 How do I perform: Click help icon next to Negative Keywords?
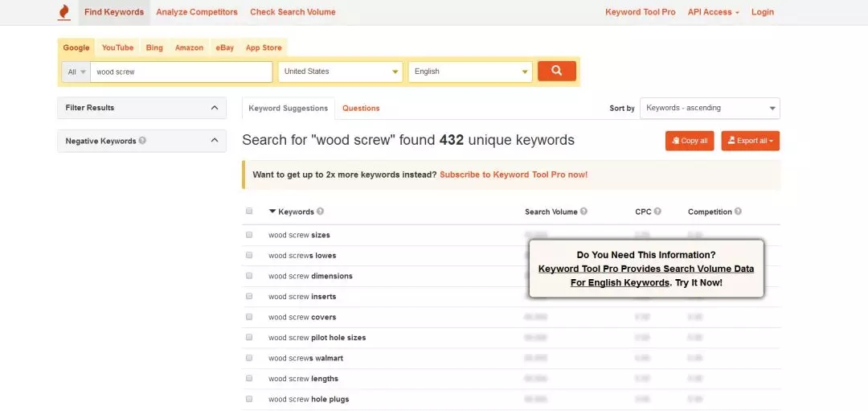click(142, 141)
